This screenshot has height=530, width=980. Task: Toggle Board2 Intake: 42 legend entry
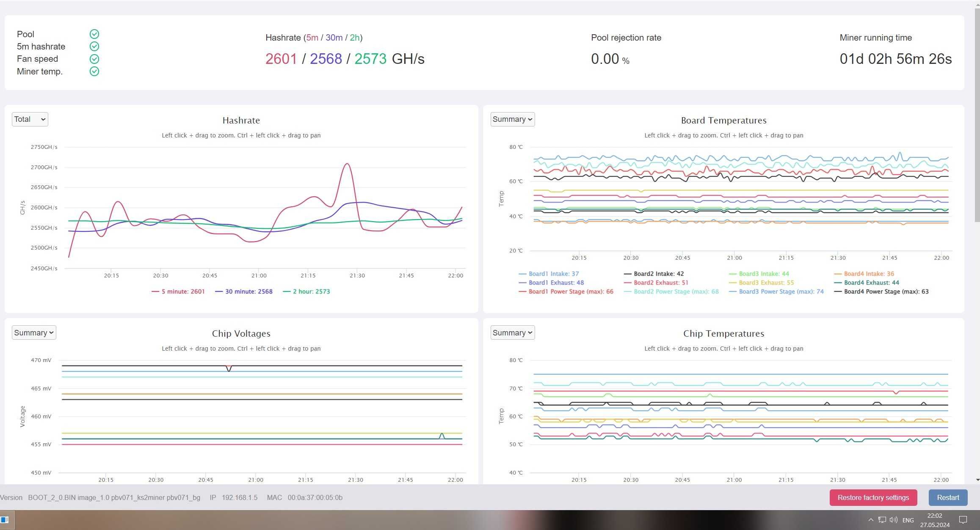(654, 274)
